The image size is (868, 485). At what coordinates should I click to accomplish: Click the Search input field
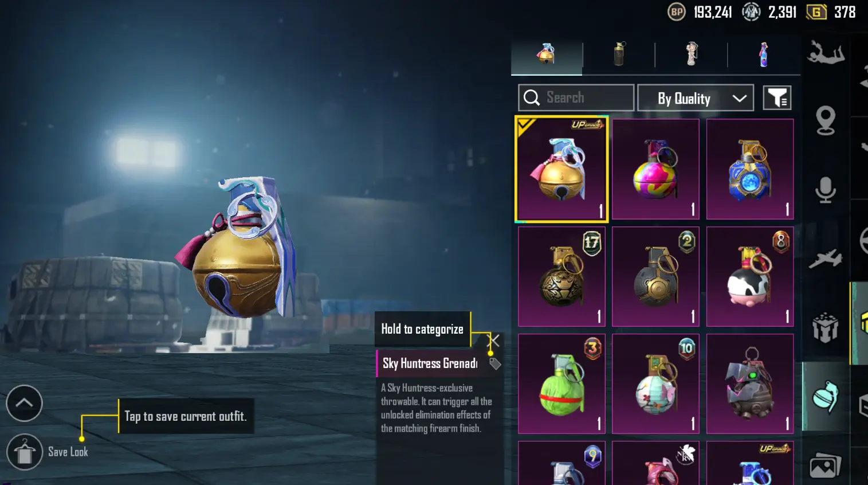(x=576, y=98)
